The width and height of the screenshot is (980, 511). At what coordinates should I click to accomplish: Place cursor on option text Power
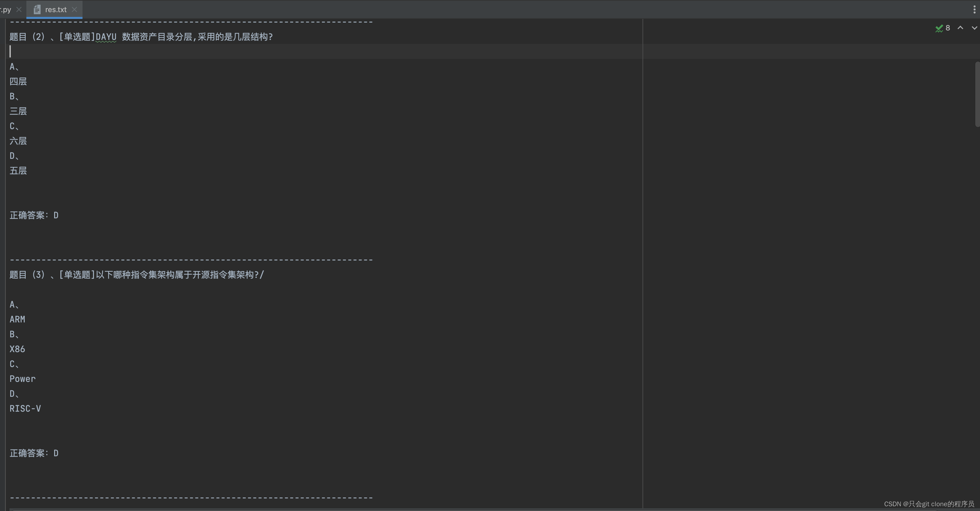click(22, 379)
